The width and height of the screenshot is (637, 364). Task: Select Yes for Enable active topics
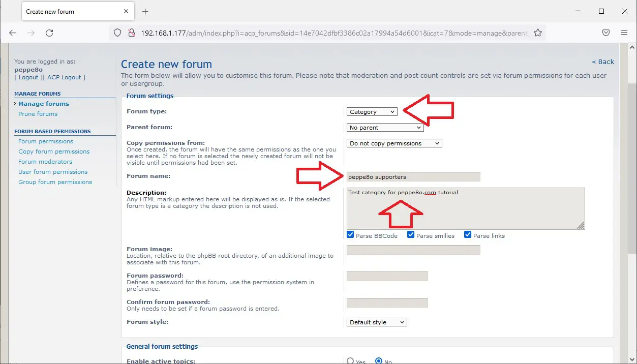coord(350,361)
